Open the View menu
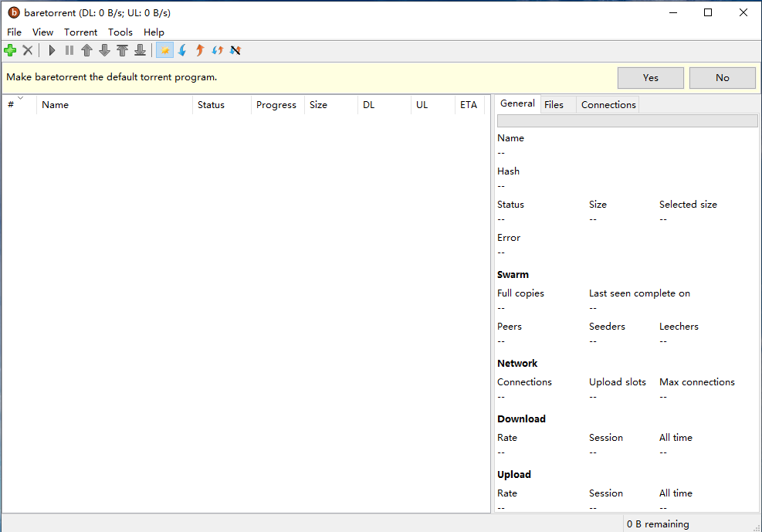762x532 pixels. pyautogui.click(x=42, y=32)
